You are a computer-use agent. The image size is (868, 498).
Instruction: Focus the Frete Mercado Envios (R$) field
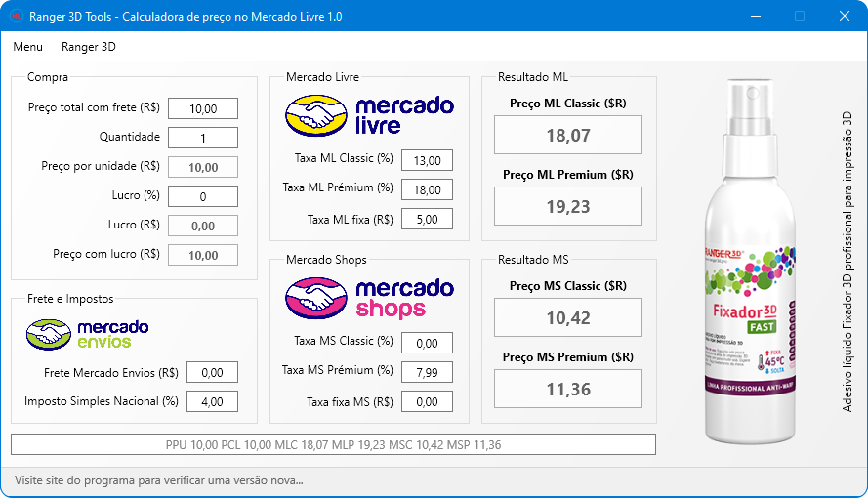tap(212, 372)
